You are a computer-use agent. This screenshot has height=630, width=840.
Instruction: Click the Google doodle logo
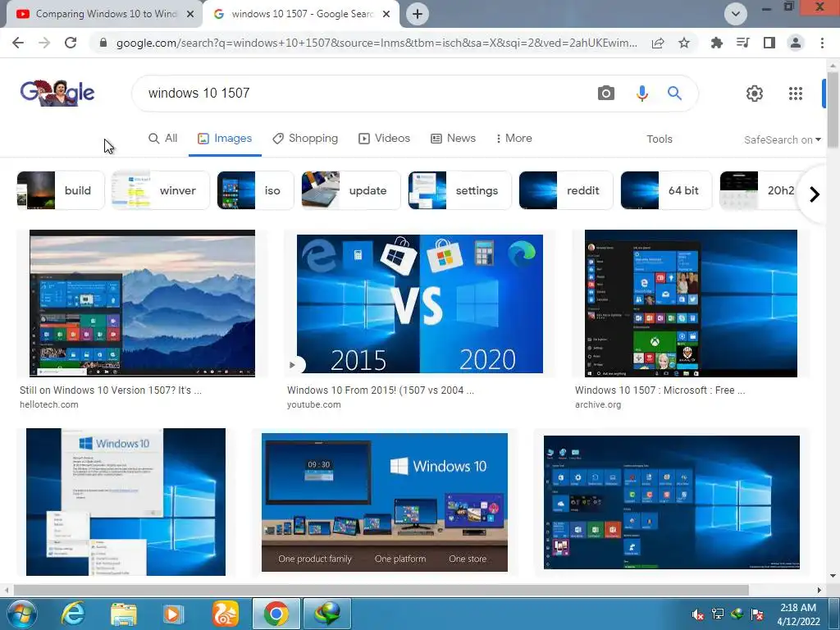pos(57,93)
